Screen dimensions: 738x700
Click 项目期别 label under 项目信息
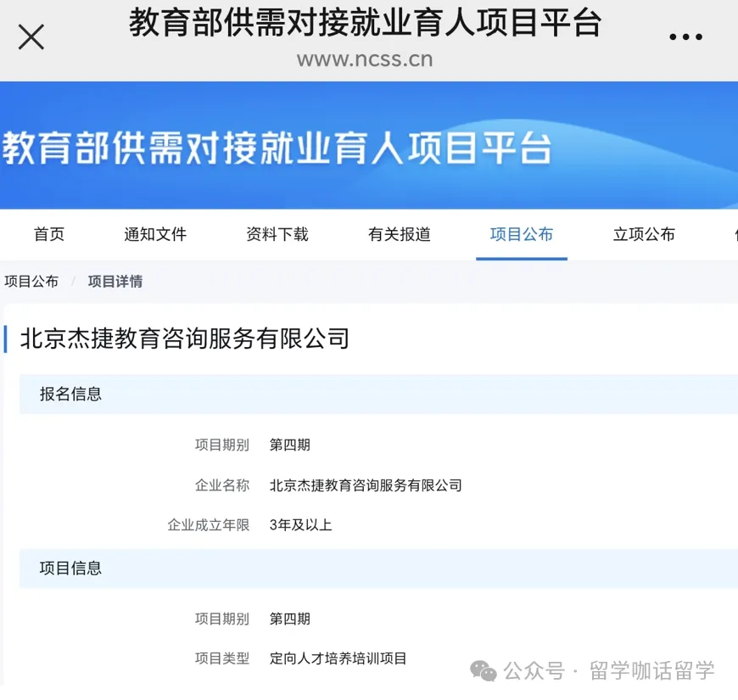click(x=222, y=619)
